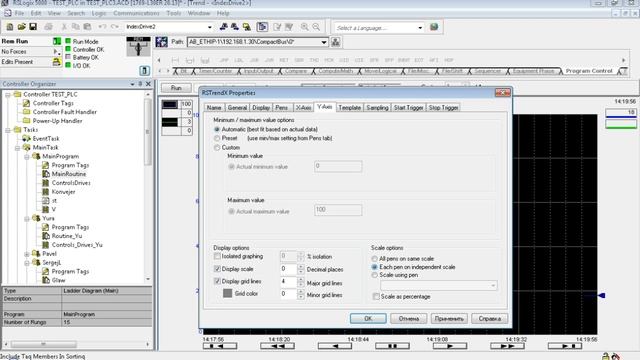The image size is (640, 360).
Task: Expand the Pavel program node
Action: (27, 254)
